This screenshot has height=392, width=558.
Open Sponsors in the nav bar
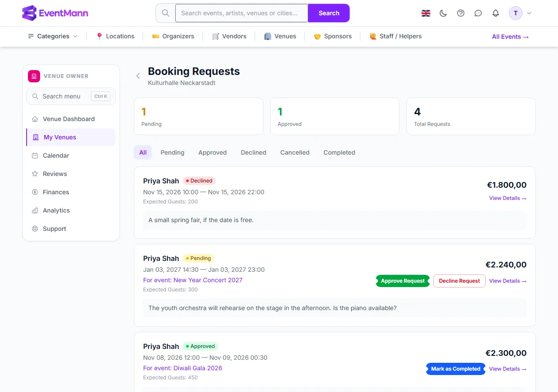(333, 36)
